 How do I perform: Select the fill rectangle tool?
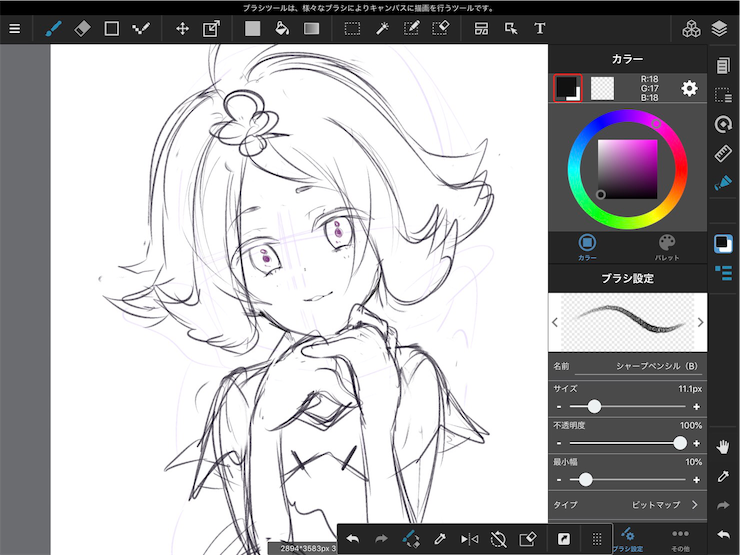tap(252, 29)
